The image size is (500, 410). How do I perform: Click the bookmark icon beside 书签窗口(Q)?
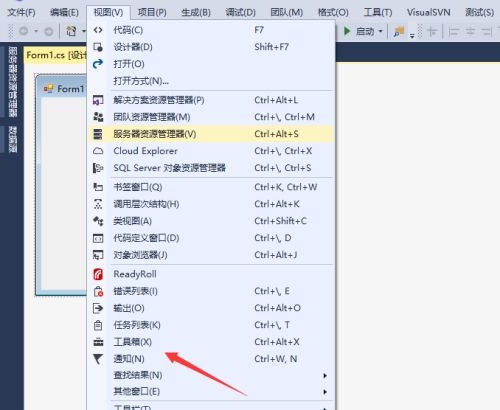click(98, 187)
